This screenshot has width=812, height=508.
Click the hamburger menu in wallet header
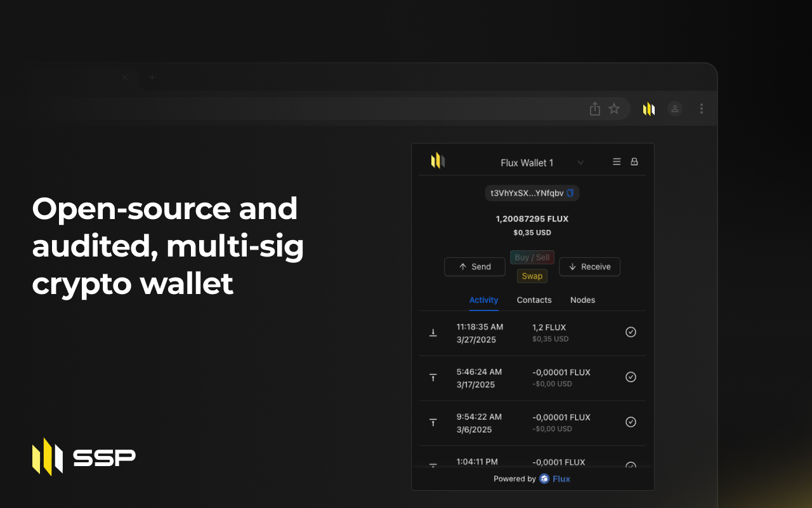click(x=616, y=161)
